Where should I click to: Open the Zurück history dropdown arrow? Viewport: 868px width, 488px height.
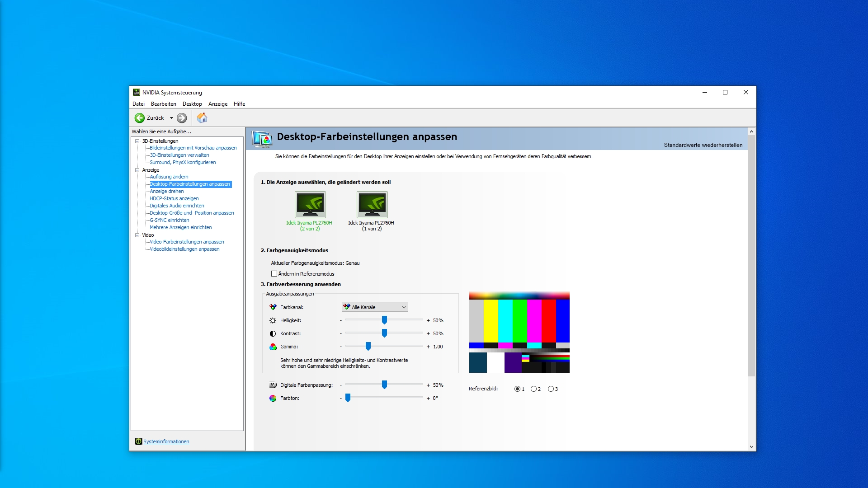pyautogui.click(x=171, y=118)
